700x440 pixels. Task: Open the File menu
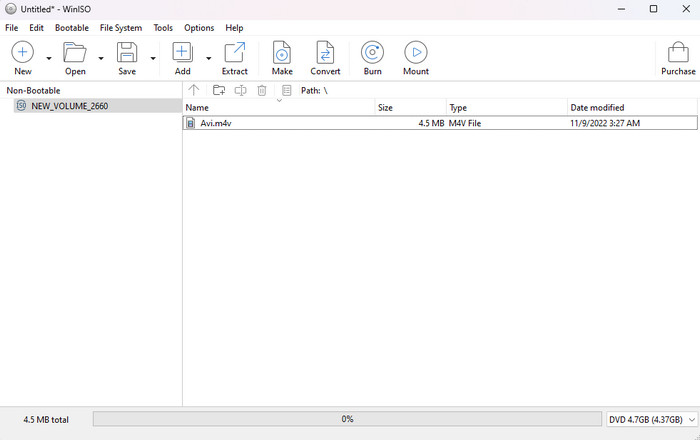[x=12, y=28]
